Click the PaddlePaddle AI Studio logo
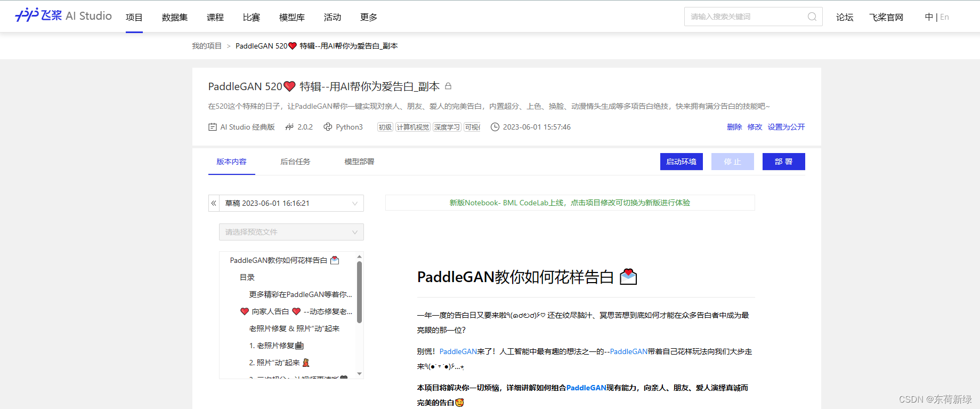This screenshot has width=980, height=409. [x=63, y=15]
